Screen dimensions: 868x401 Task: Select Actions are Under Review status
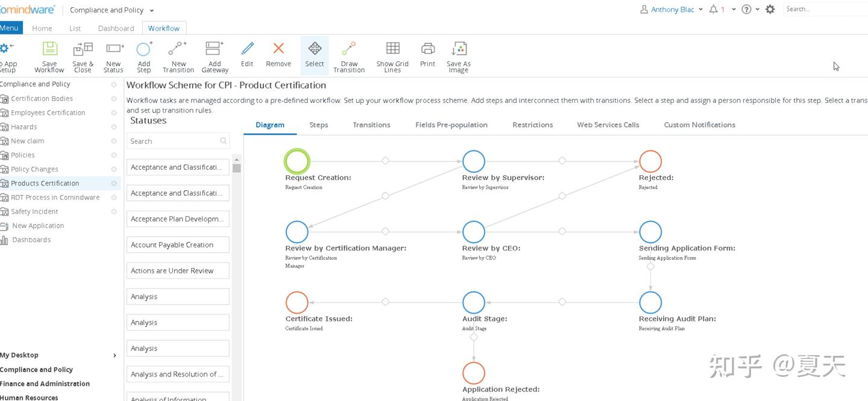(x=178, y=270)
